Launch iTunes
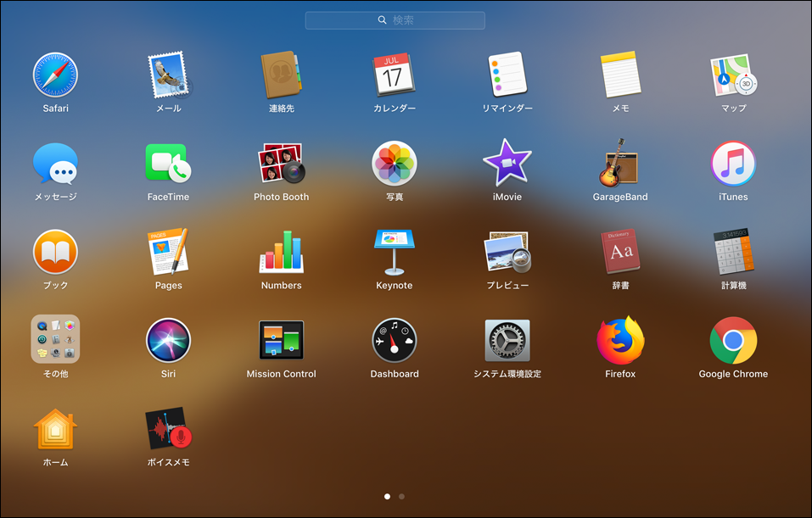The width and height of the screenshot is (812, 518). coord(733,164)
